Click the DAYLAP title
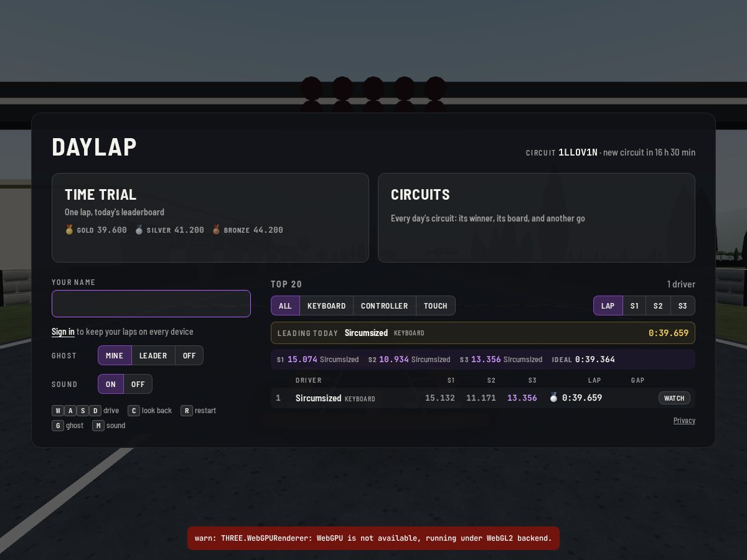747x560 pixels. pos(94,147)
